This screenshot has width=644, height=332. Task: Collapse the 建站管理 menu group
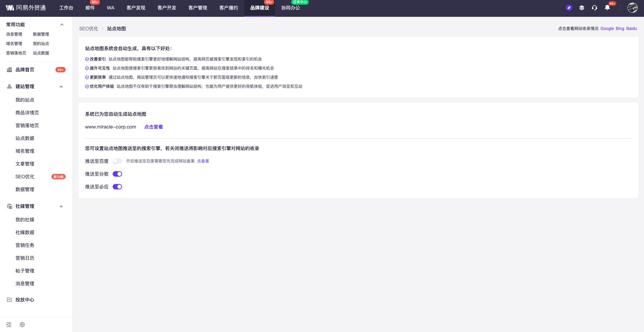pos(61,86)
